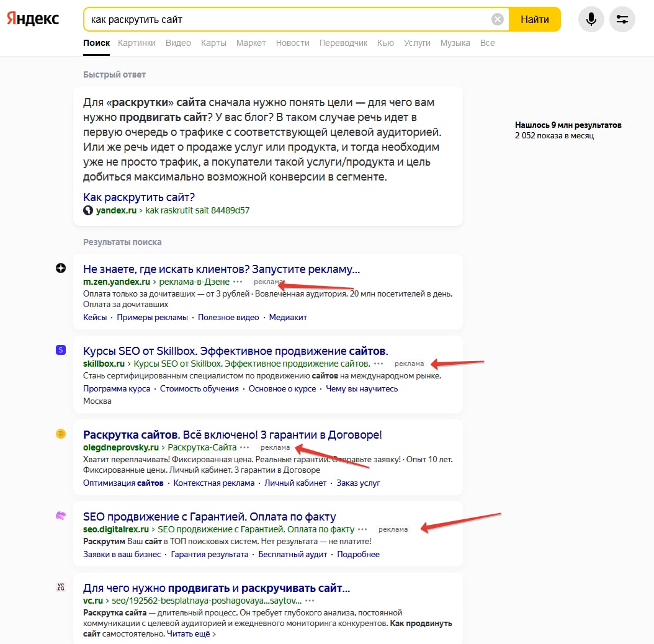Open the Примеры рекламы sitelink
This screenshot has width=654, height=644.
point(152,317)
